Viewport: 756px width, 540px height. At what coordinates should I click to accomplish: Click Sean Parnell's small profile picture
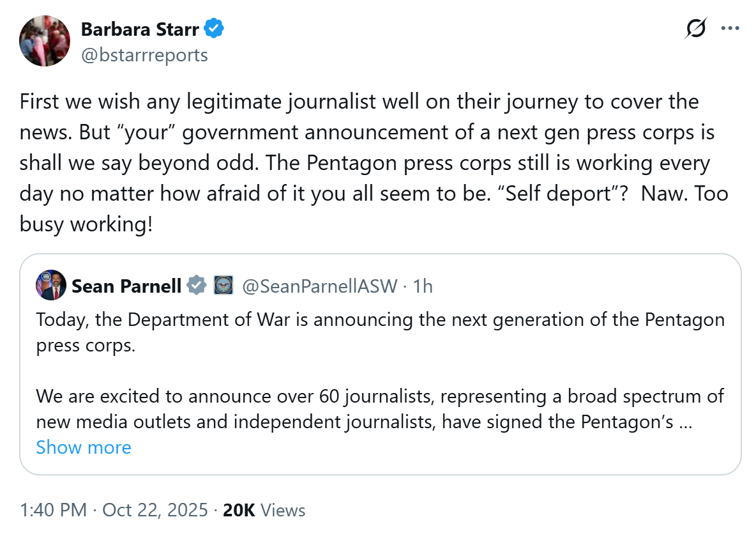point(51,285)
